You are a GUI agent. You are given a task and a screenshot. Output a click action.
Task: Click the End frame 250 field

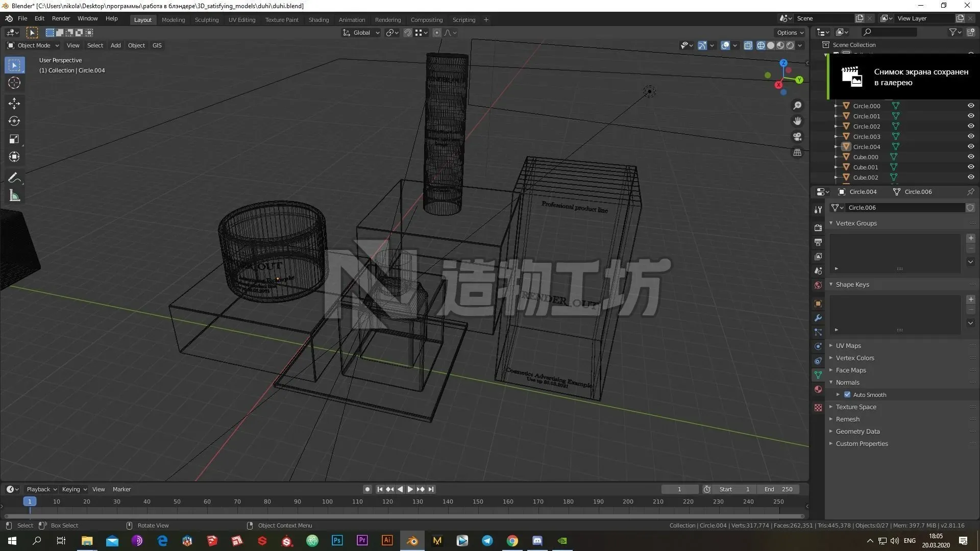click(x=778, y=489)
